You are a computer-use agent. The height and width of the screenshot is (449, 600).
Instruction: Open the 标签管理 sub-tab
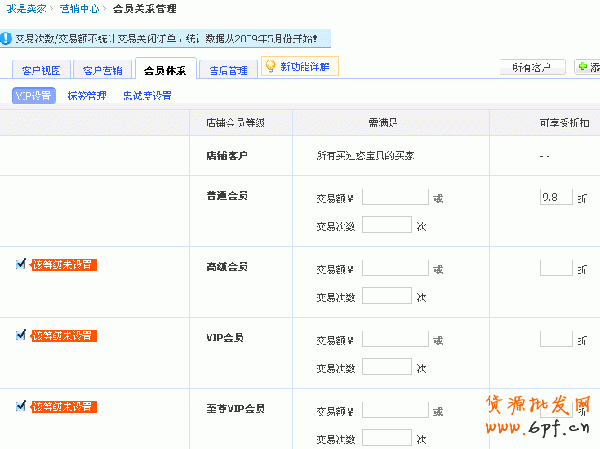[x=86, y=96]
